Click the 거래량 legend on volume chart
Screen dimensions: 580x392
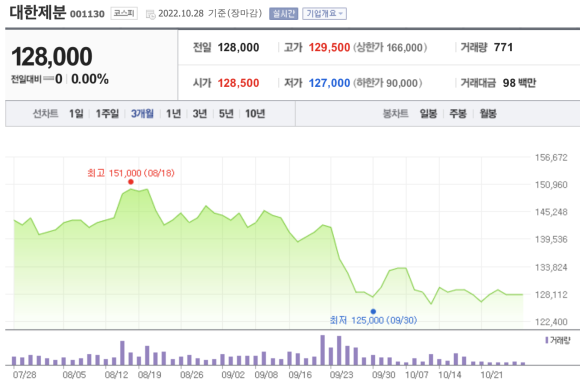tap(558, 340)
